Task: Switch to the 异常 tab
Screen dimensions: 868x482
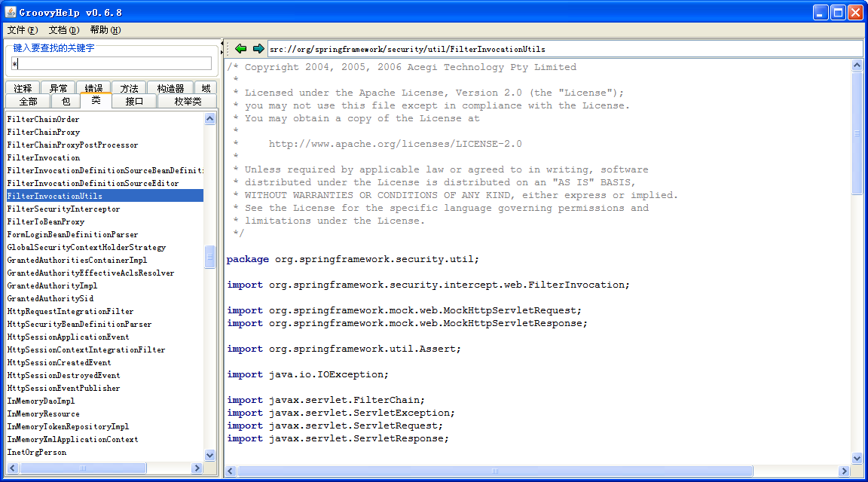Action: [58, 88]
